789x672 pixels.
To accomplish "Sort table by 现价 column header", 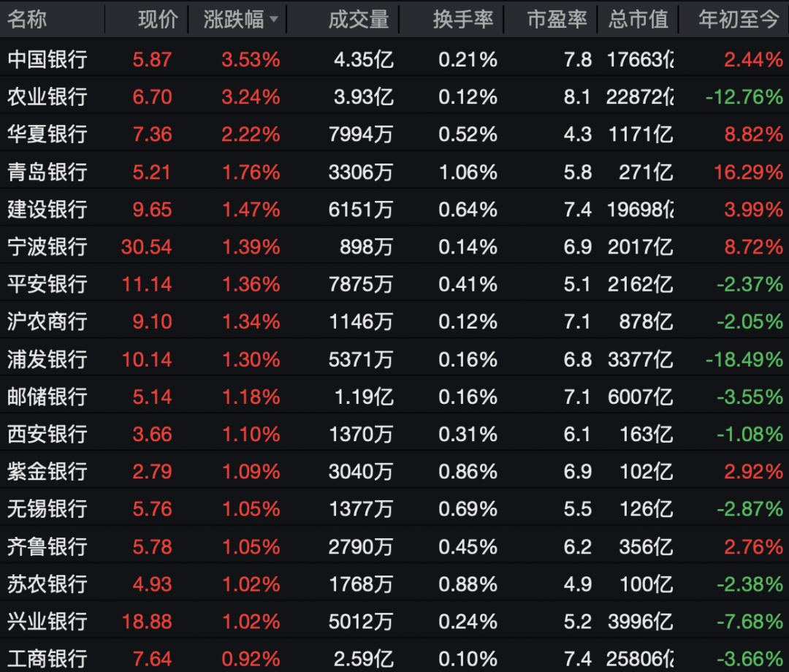I will 158,20.
